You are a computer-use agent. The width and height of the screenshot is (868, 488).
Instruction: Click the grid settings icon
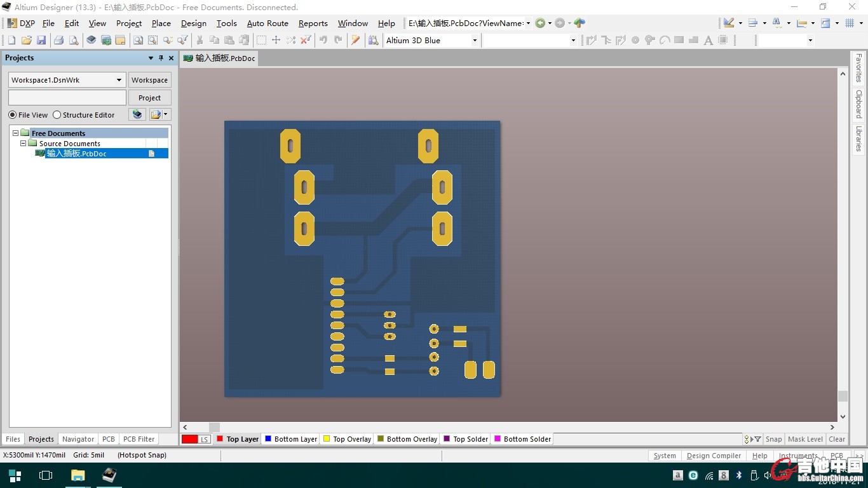(850, 23)
